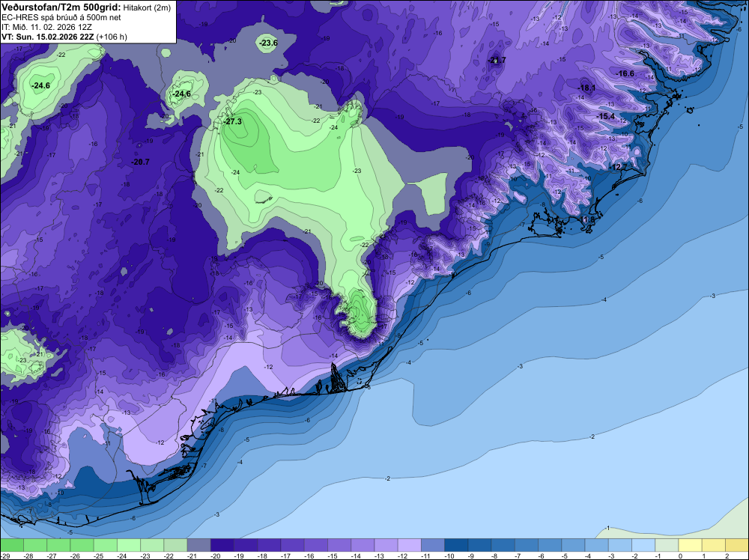This screenshot has height=560, width=749.
Task: Click the -21.7 temperature label
Action: pyautogui.click(x=497, y=60)
